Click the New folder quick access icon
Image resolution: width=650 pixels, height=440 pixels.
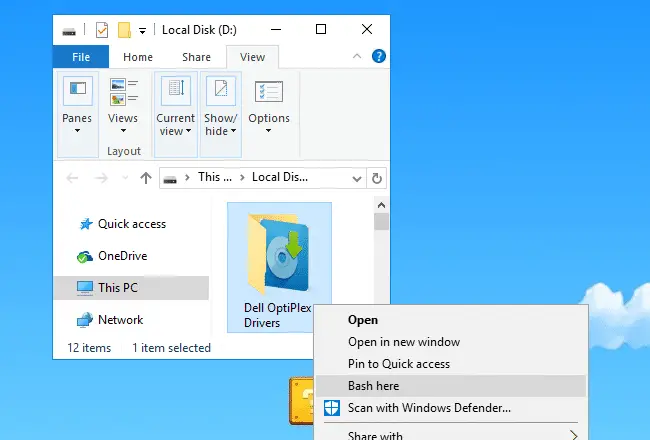[124, 30]
